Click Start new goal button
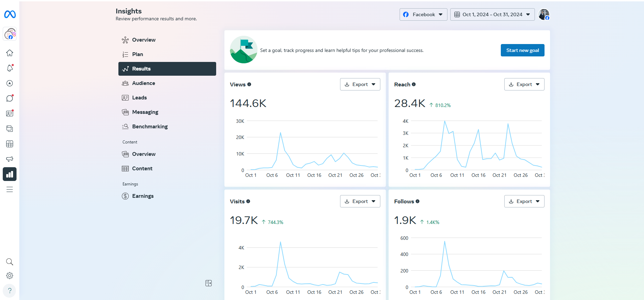Image resolution: width=644 pixels, height=300 pixels. [522, 50]
